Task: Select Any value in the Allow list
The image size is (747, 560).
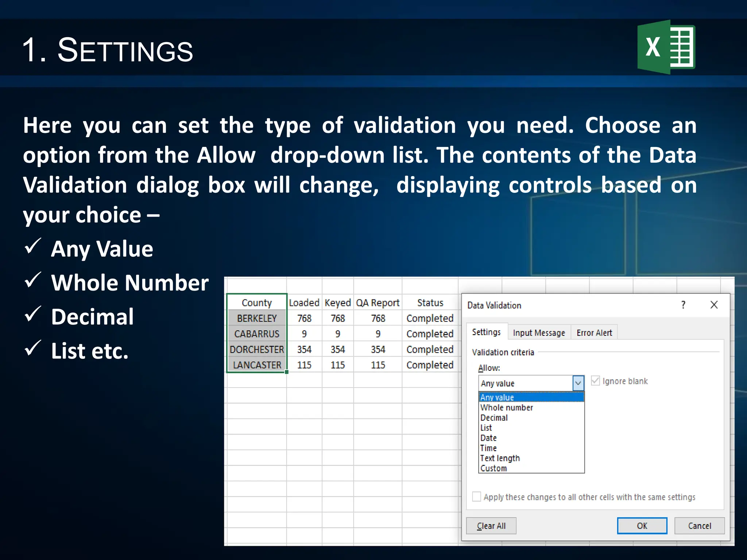Action: coord(531,397)
